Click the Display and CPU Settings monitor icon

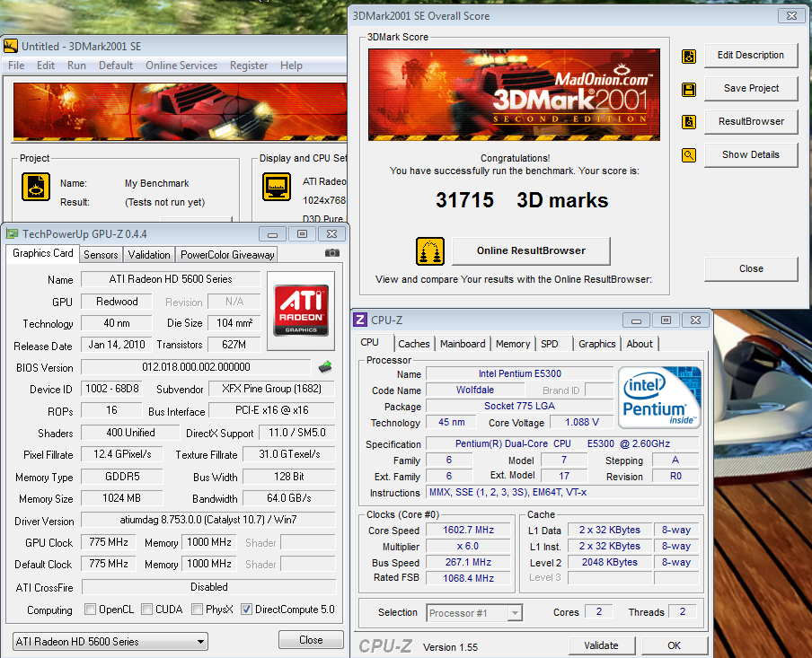point(277,187)
